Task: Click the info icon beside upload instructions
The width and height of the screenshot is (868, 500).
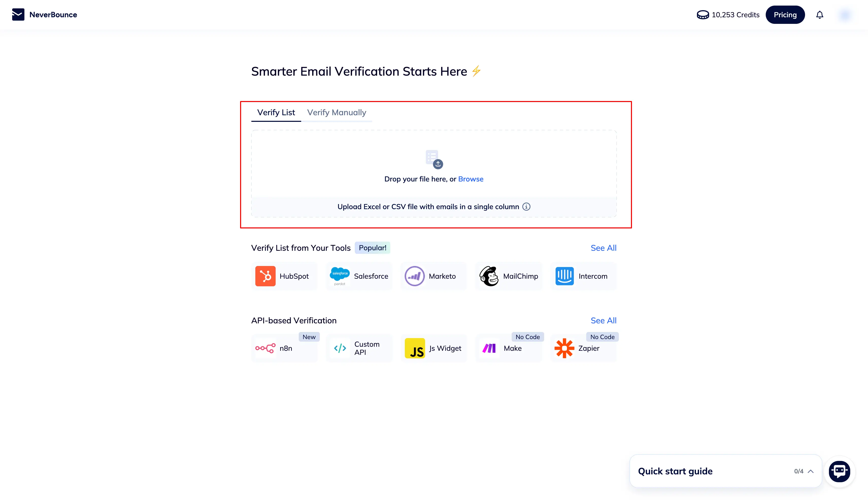Action: coord(526,207)
